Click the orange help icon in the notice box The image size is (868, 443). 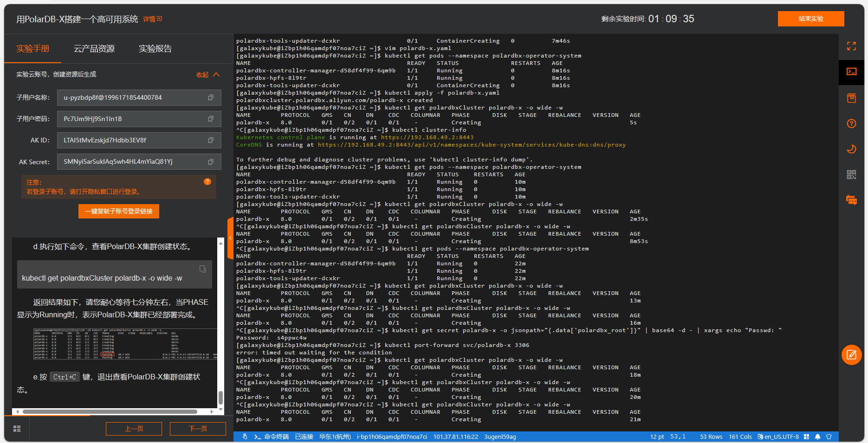pos(207,182)
